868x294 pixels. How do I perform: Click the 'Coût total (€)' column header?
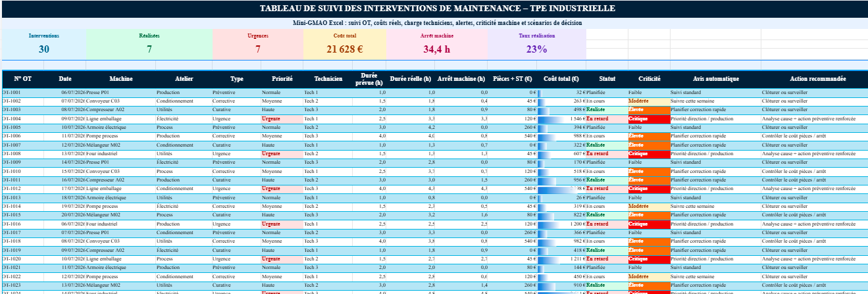[561, 79]
